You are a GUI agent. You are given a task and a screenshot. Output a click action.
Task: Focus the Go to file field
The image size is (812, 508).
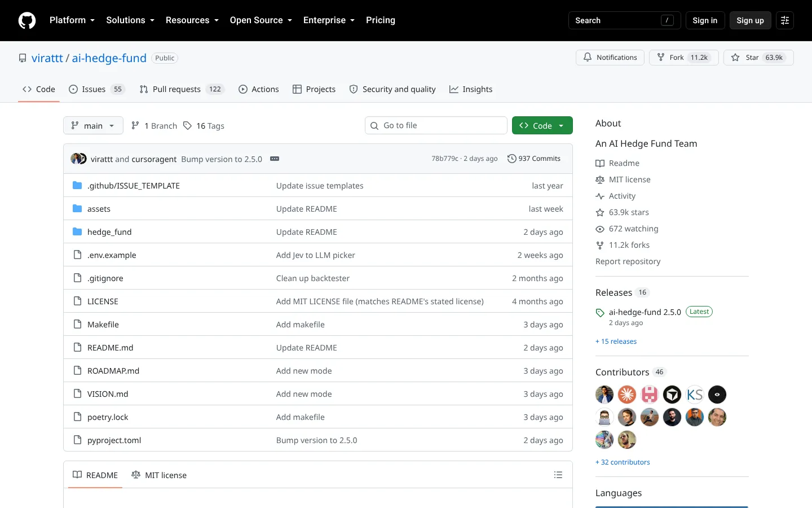[x=436, y=125]
